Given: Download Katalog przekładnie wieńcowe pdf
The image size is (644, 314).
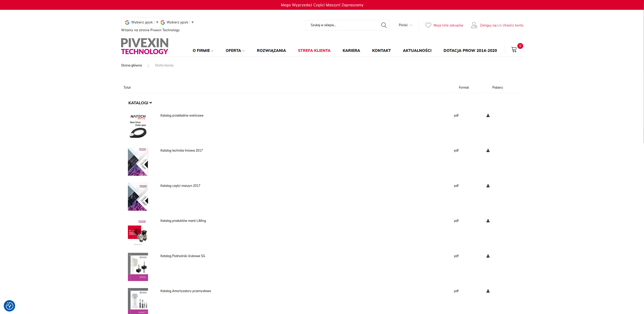Looking at the screenshot, I should (x=488, y=116).
